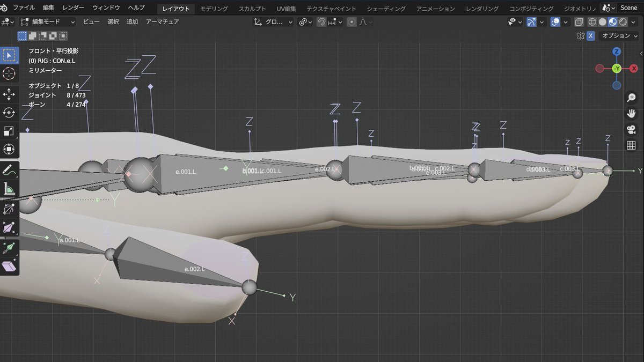
Task: Switch orthographic/perspective with grid icon
Action: click(x=631, y=145)
